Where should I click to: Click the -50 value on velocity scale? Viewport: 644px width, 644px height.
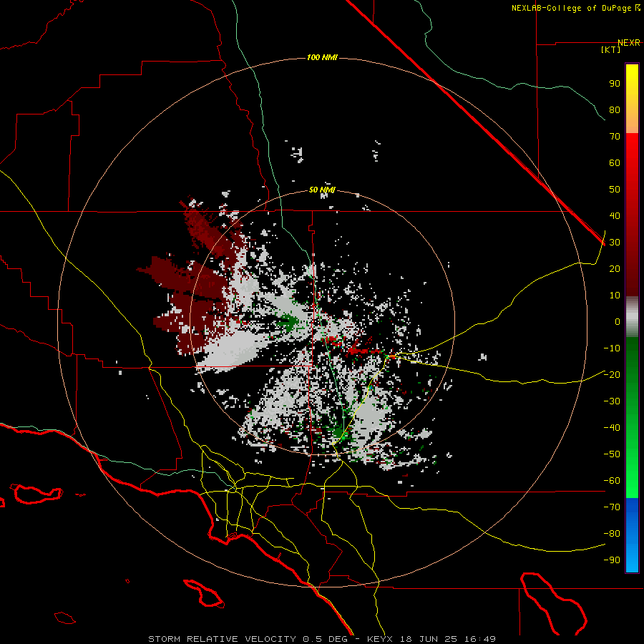pos(612,454)
